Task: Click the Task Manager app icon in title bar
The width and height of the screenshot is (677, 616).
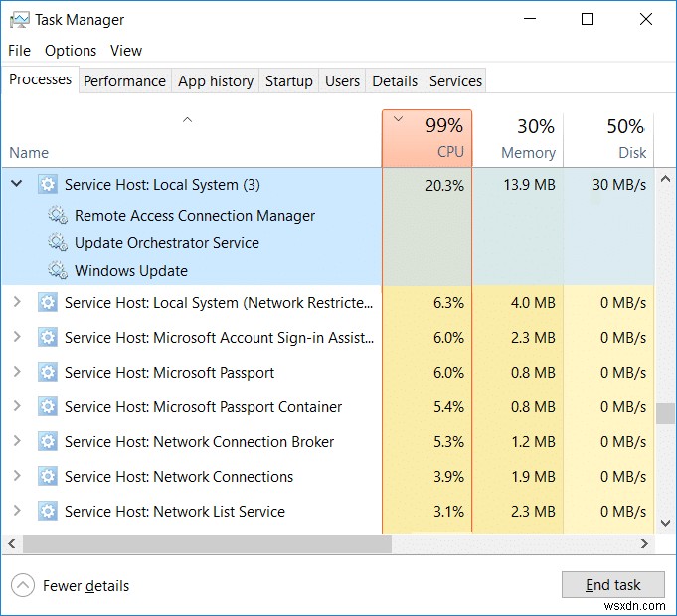Action: pos(20,20)
